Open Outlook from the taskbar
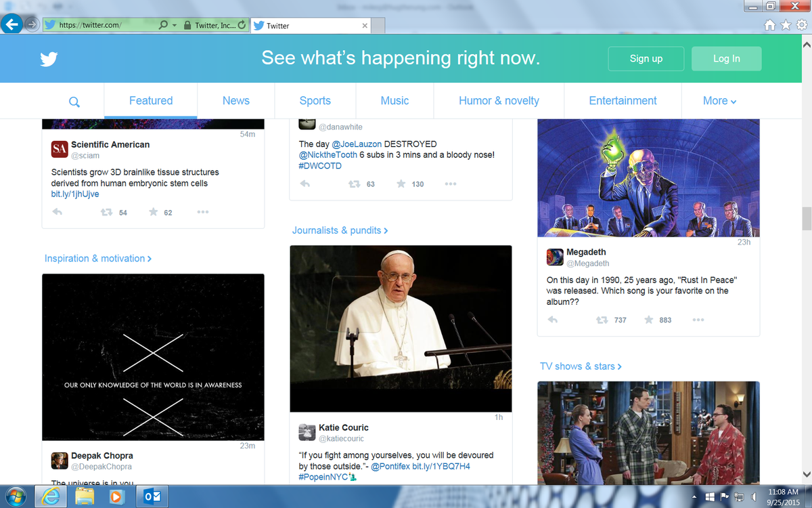The width and height of the screenshot is (812, 508). pyautogui.click(x=152, y=496)
